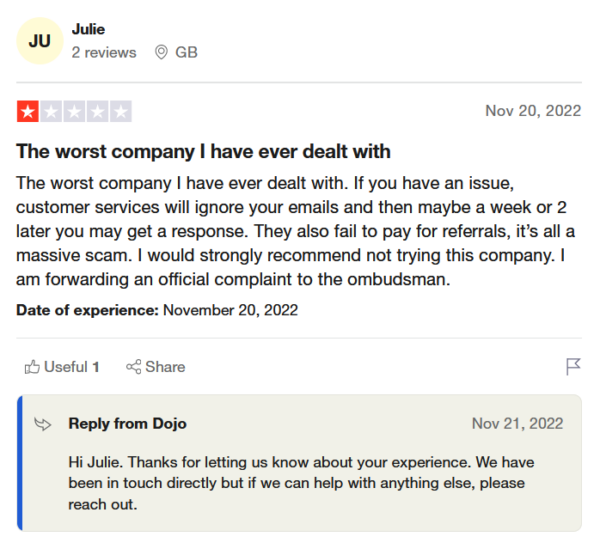600x549 pixels.
Task: Click the reply arrow icon beside Dojo
Action: click(x=43, y=424)
